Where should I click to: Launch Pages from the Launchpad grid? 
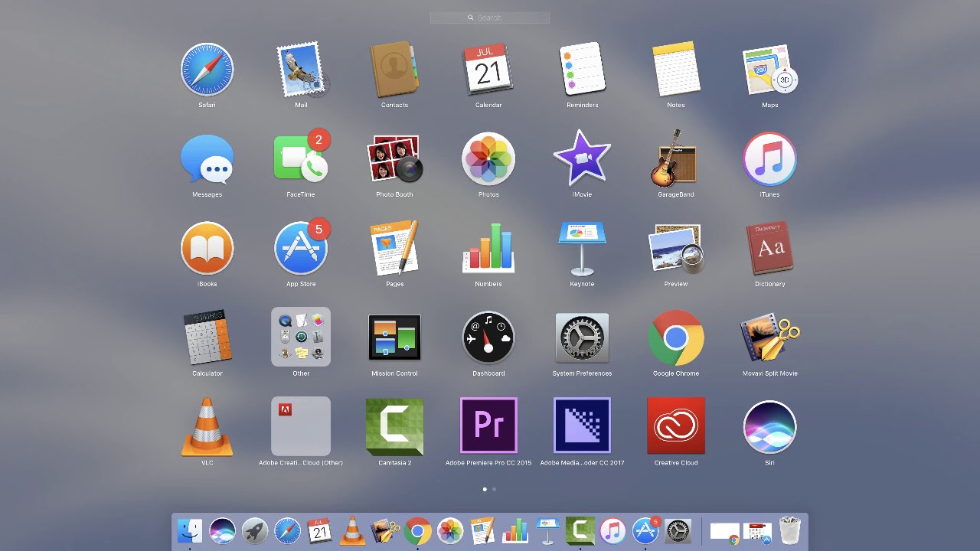click(x=394, y=249)
